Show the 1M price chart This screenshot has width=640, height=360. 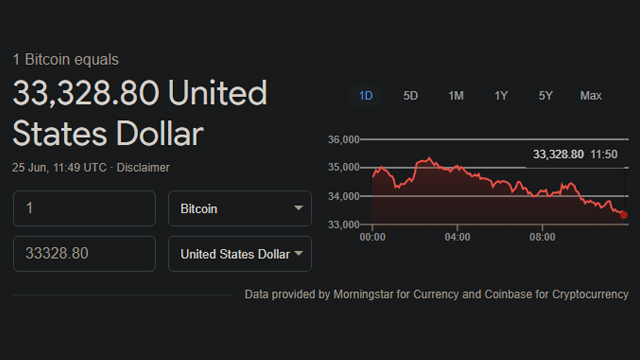tap(456, 96)
